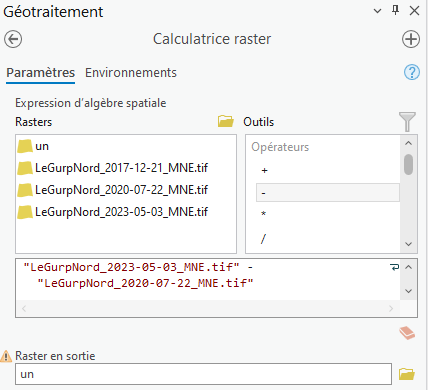Viewport: 428px width, 390px height.
Task: Browse for rasters with folder icon
Action: 226,121
